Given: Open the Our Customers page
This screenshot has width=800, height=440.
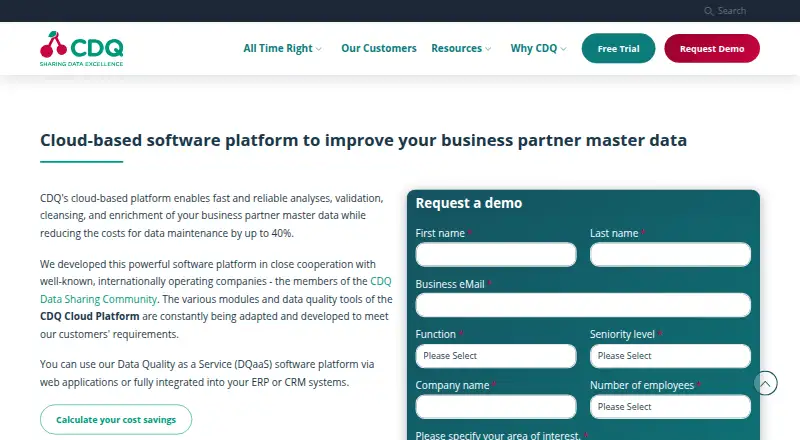Looking at the screenshot, I should pos(379,48).
